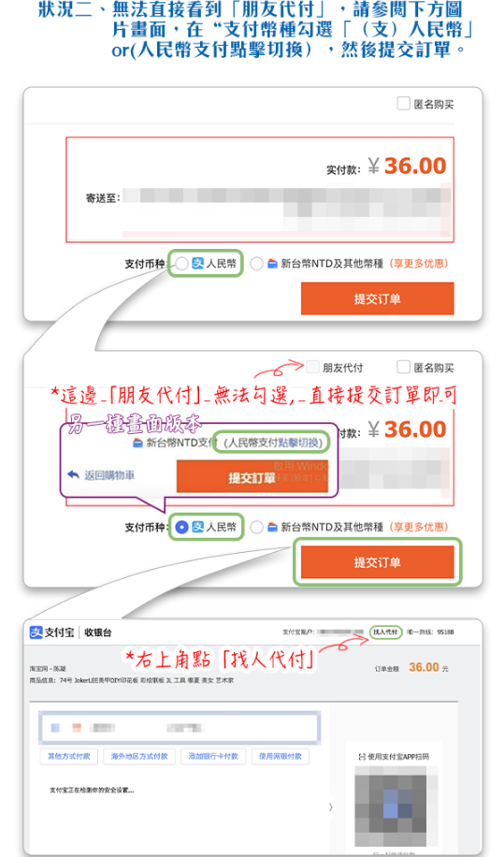504x857 pixels.
Task: Click the wallet icon beside 新台幣NTD支付 in the popup
Action: [138, 443]
